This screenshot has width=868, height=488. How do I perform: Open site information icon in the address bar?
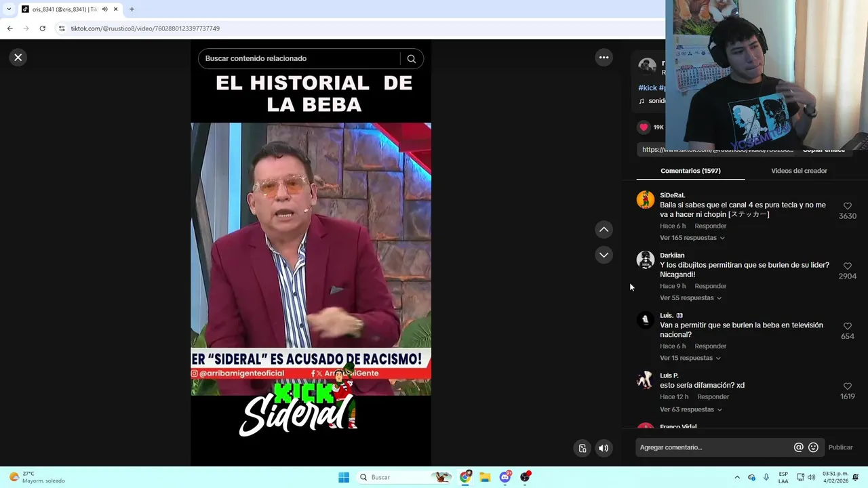point(62,28)
